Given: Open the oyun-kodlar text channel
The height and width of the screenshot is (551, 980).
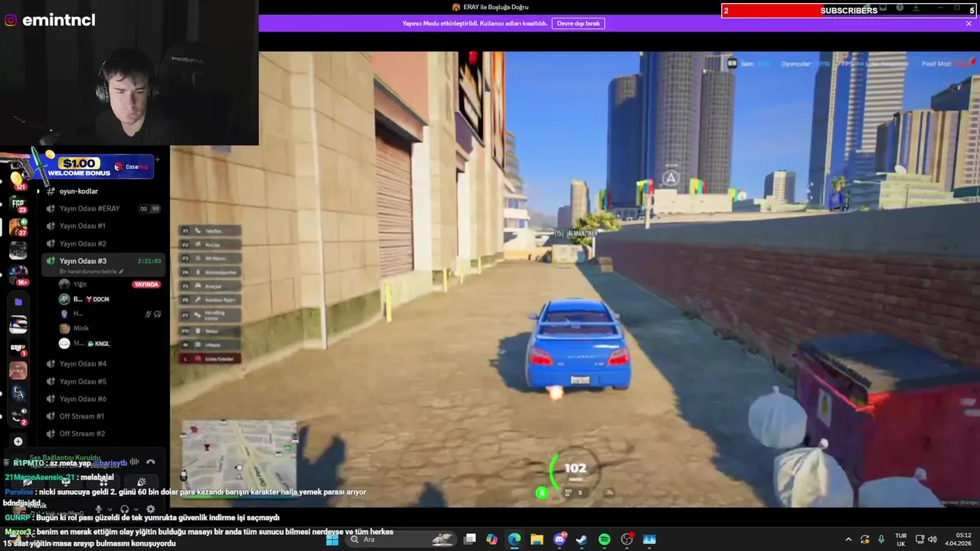Looking at the screenshot, I should [x=103, y=191].
